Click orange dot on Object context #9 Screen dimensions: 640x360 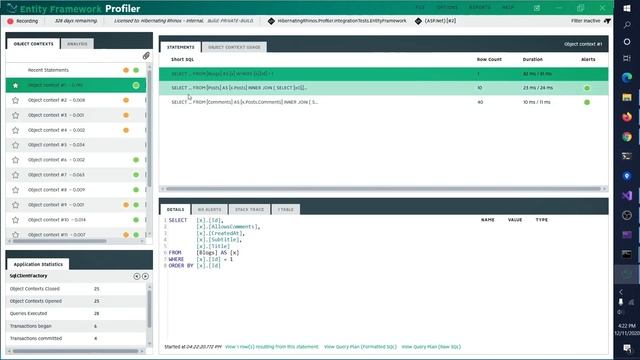pyautogui.click(x=126, y=205)
